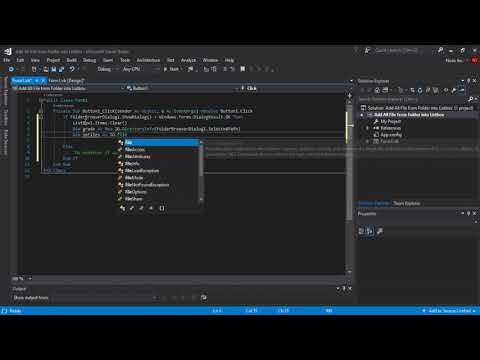Image resolution: width=480 pixels, height=360 pixels.
Task: Click the Undo toolbar icon
Action: click(72, 69)
